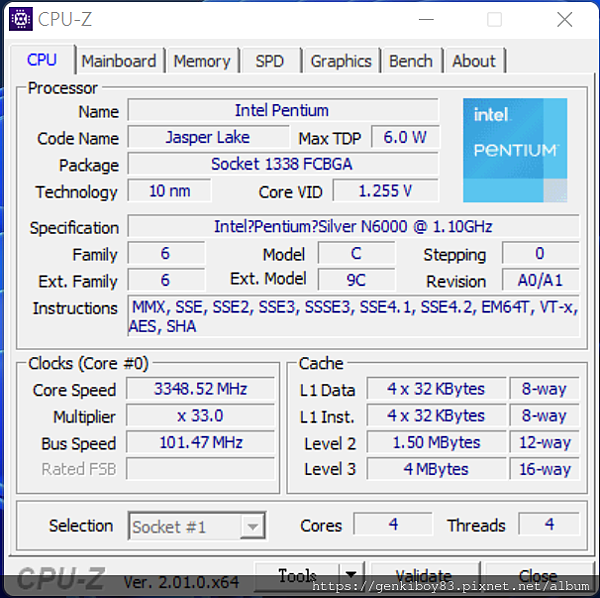Click the Core Speed value 3348.52 MHz
Image resolution: width=600 pixels, height=598 pixels.
(x=201, y=389)
